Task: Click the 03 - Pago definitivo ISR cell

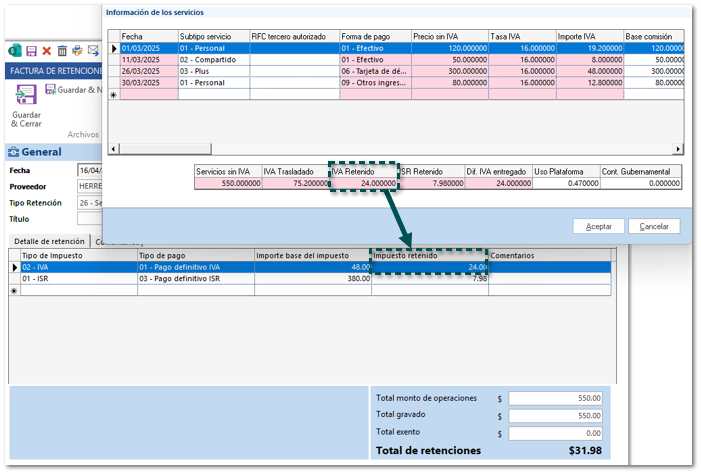Action: pos(195,279)
